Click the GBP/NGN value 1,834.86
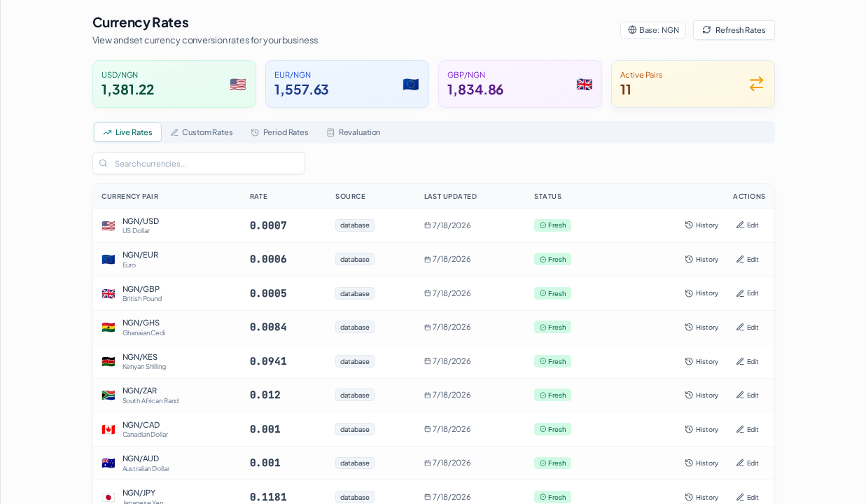This screenshot has width=866, height=504. click(x=475, y=90)
